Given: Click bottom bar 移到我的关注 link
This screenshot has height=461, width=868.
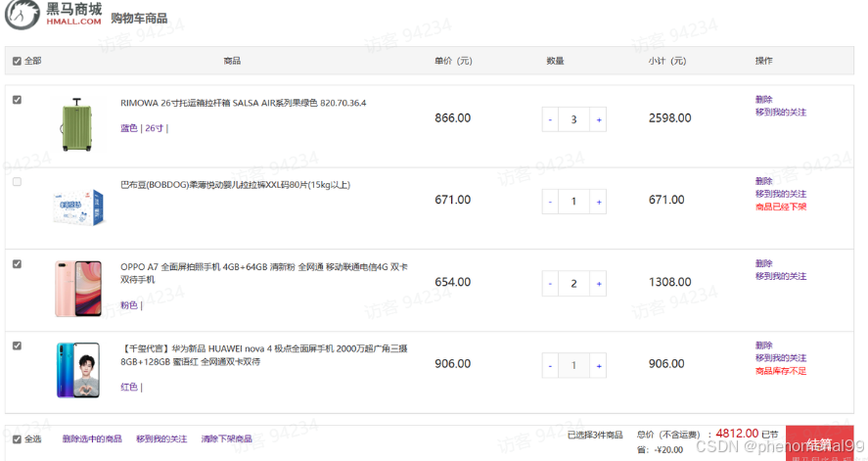Looking at the screenshot, I should point(161,438).
